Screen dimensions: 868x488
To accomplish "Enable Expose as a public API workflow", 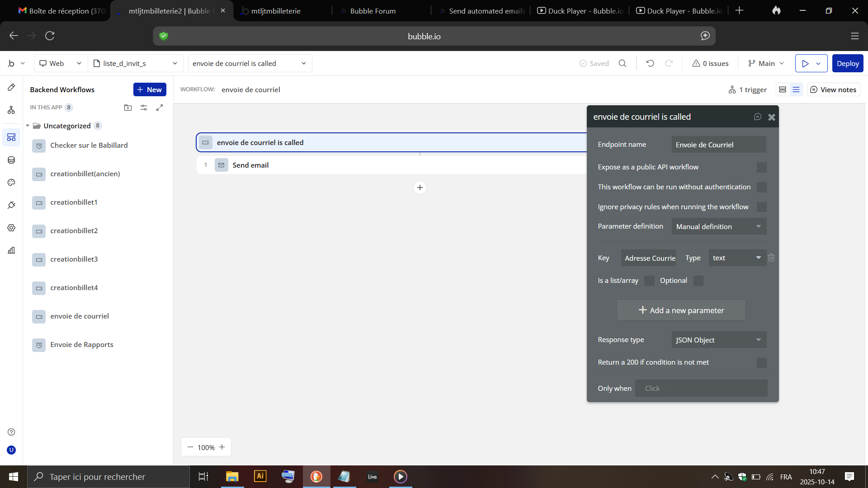I will (x=762, y=167).
